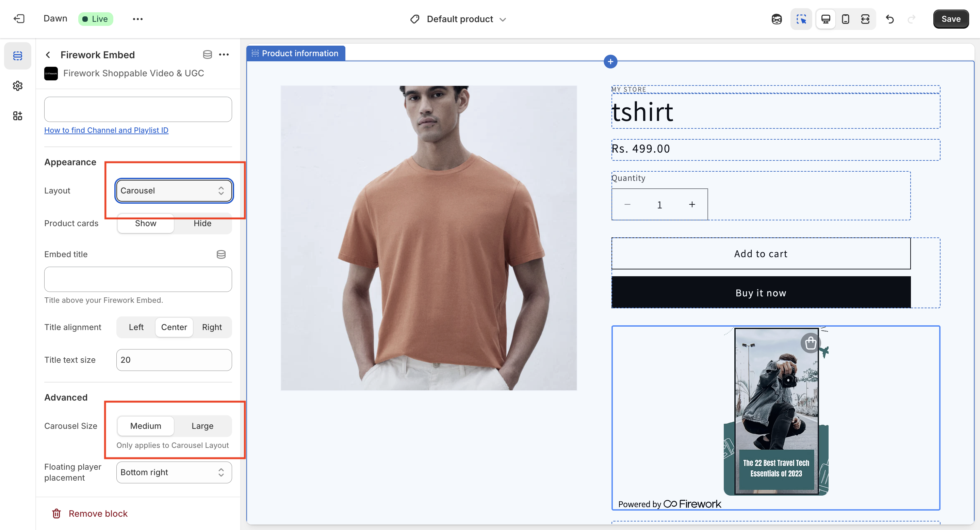Select the Product information section tab
Viewport: 980px width, 530px height.
pyautogui.click(x=296, y=53)
